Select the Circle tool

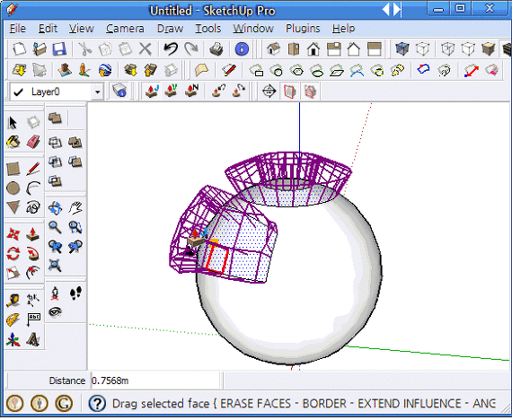[13, 188]
